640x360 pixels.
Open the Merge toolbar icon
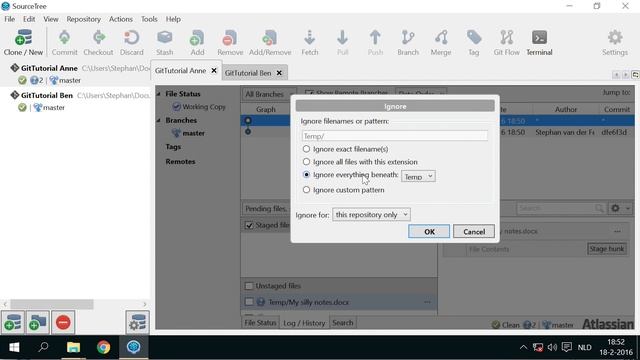[441, 42]
